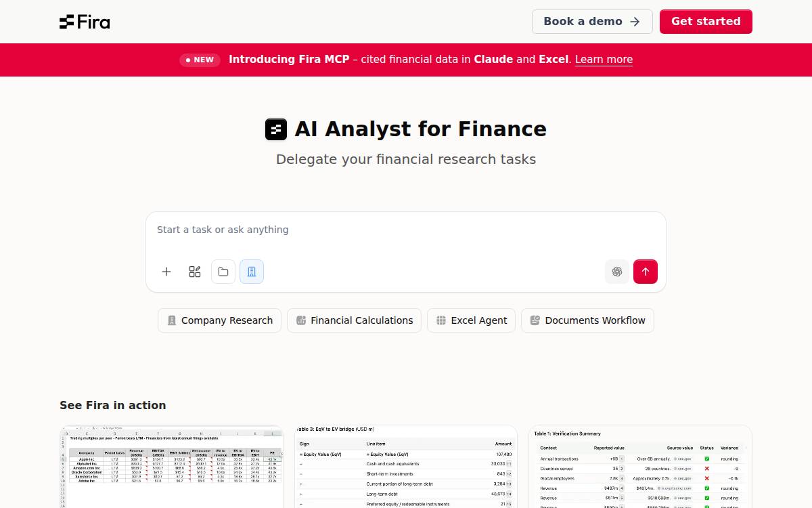The height and width of the screenshot is (508, 812).
Task: Click the Get started button
Action: click(x=706, y=22)
